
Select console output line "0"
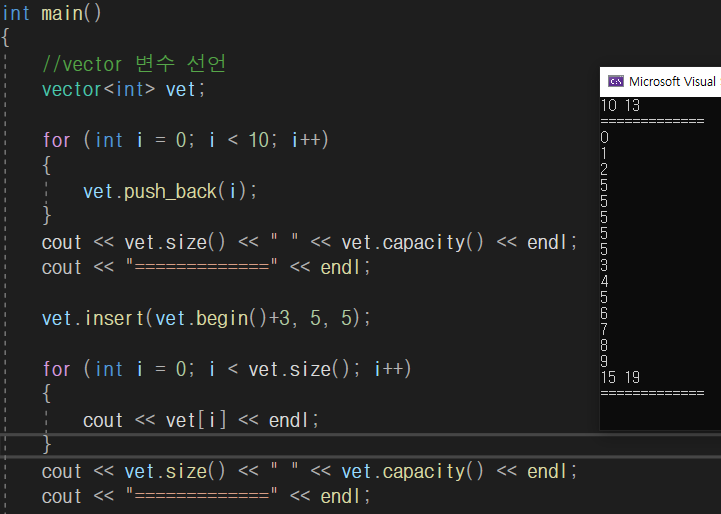click(605, 137)
